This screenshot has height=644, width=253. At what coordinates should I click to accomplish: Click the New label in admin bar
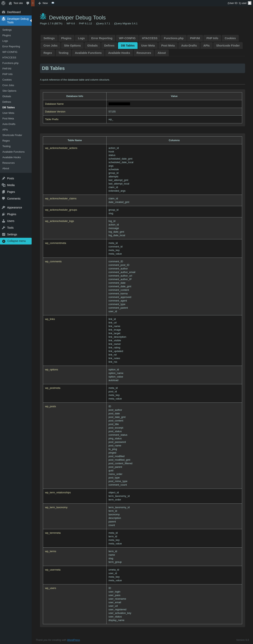pos(45,3)
